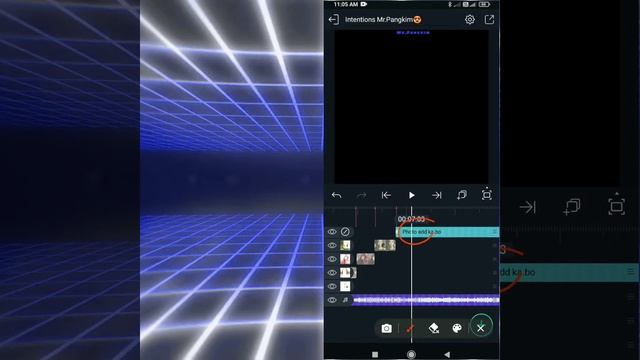The width and height of the screenshot is (640, 360).
Task: Toggle visibility of the third layer
Action: coord(332,259)
